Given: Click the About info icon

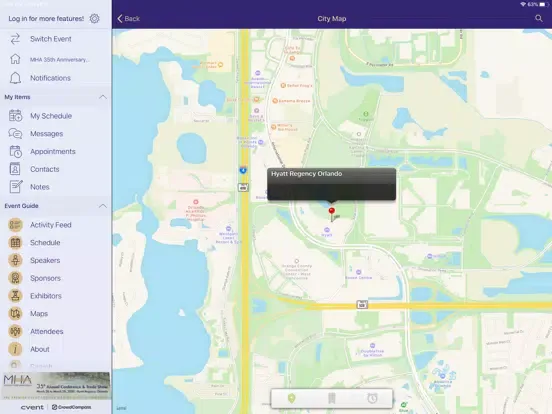Looking at the screenshot, I should (15, 349).
